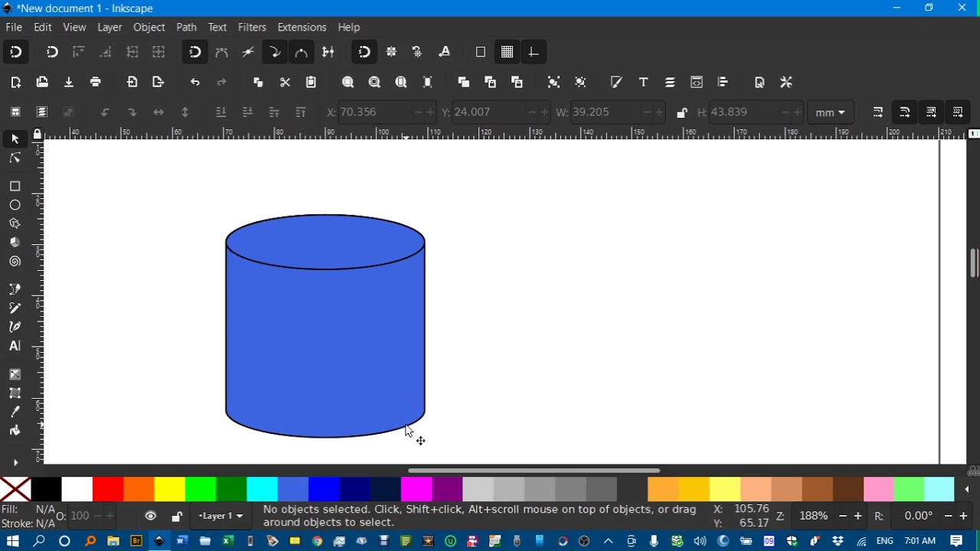Select the Rectangle tool

tap(15, 187)
